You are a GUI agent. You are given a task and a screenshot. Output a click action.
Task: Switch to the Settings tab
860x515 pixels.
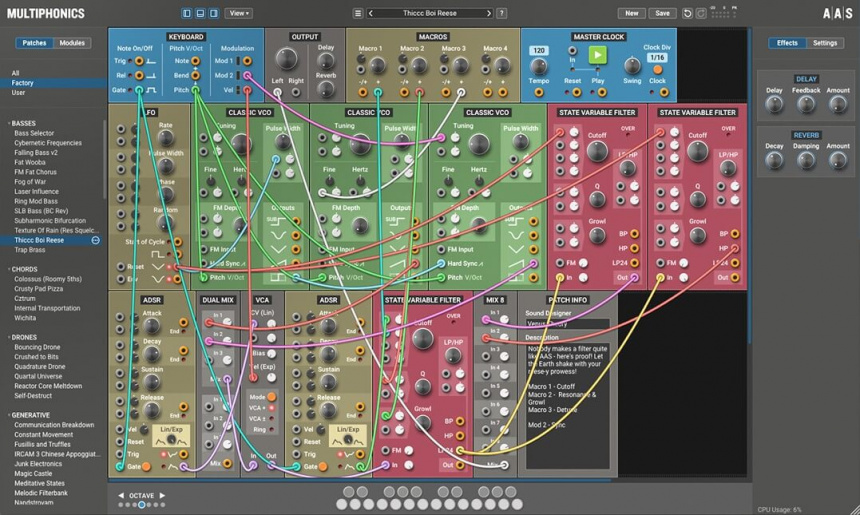(x=825, y=43)
